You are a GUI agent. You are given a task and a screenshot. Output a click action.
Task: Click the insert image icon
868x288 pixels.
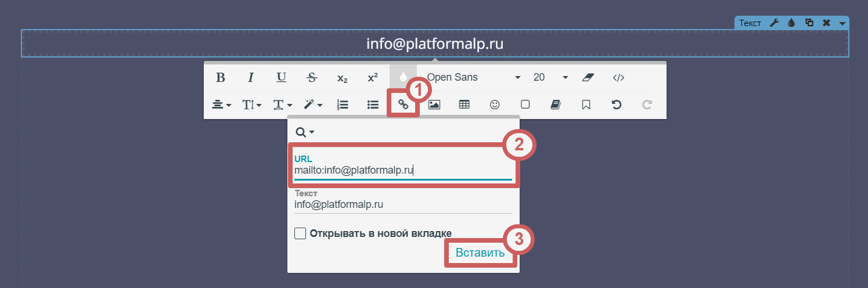tap(434, 105)
